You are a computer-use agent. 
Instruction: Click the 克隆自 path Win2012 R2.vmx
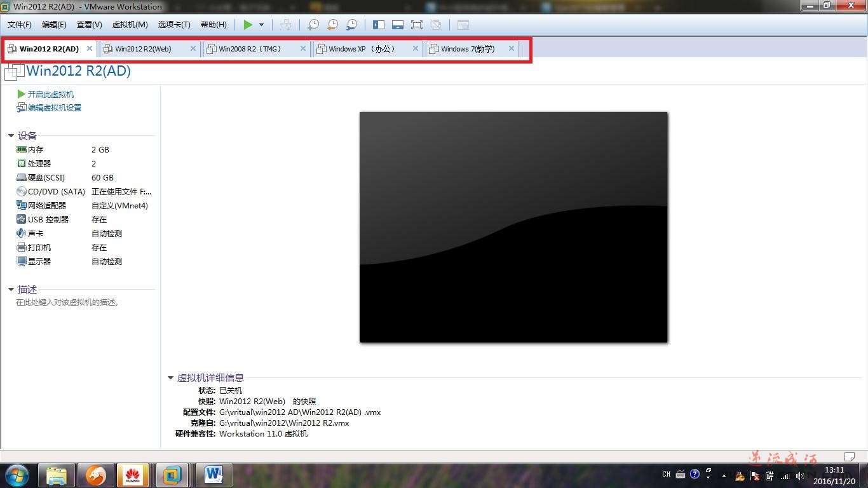click(284, 423)
